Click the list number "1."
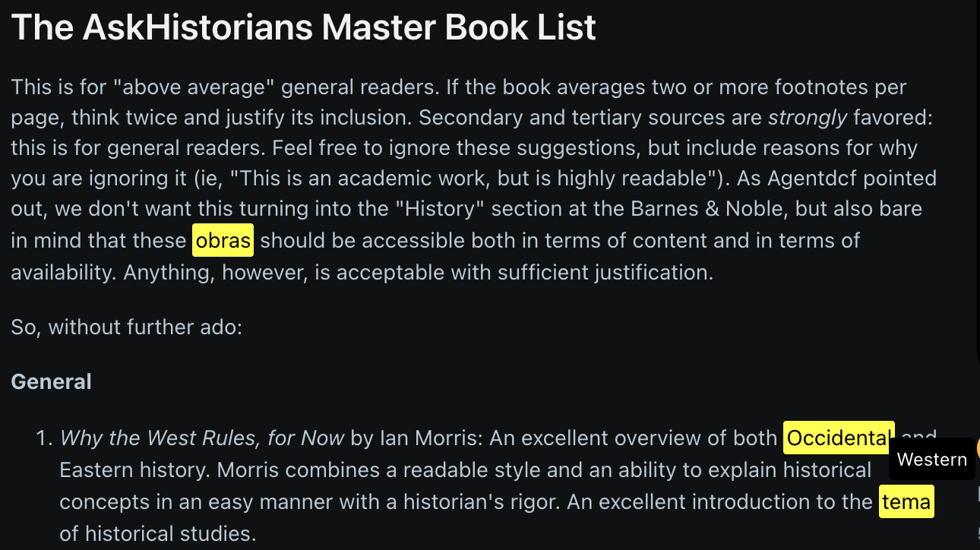This screenshot has height=550, width=980. 45,438
